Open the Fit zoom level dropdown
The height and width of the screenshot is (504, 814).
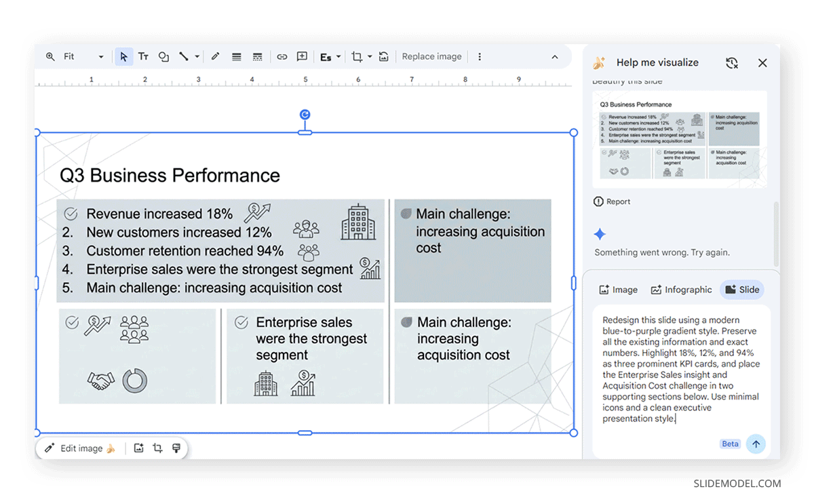[x=83, y=57]
